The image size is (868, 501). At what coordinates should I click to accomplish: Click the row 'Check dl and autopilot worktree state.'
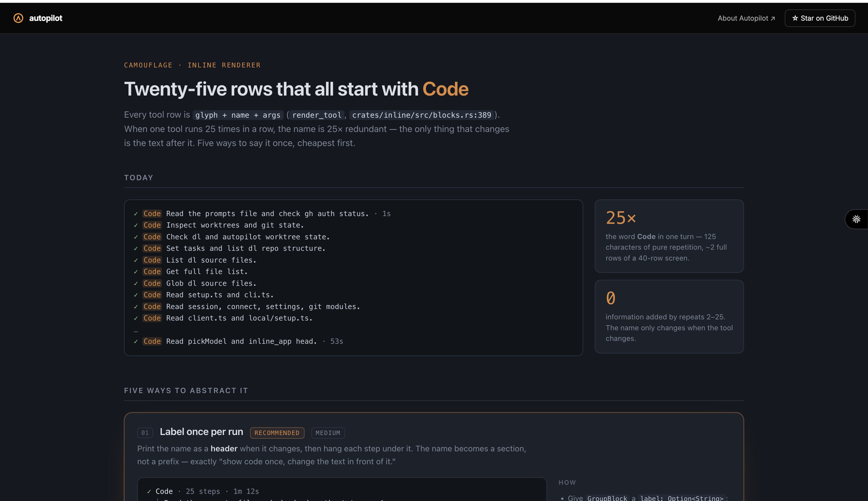[232, 237]
